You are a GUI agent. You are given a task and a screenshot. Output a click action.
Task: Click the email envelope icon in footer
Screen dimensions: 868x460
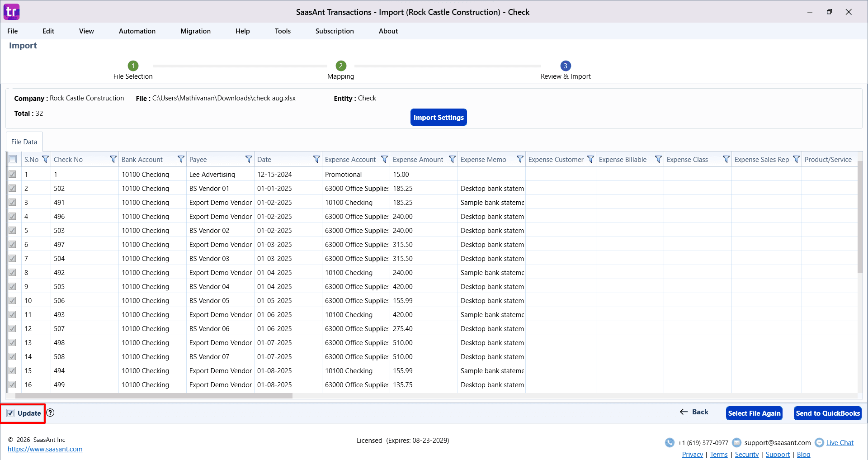click(x=736, y=443)
